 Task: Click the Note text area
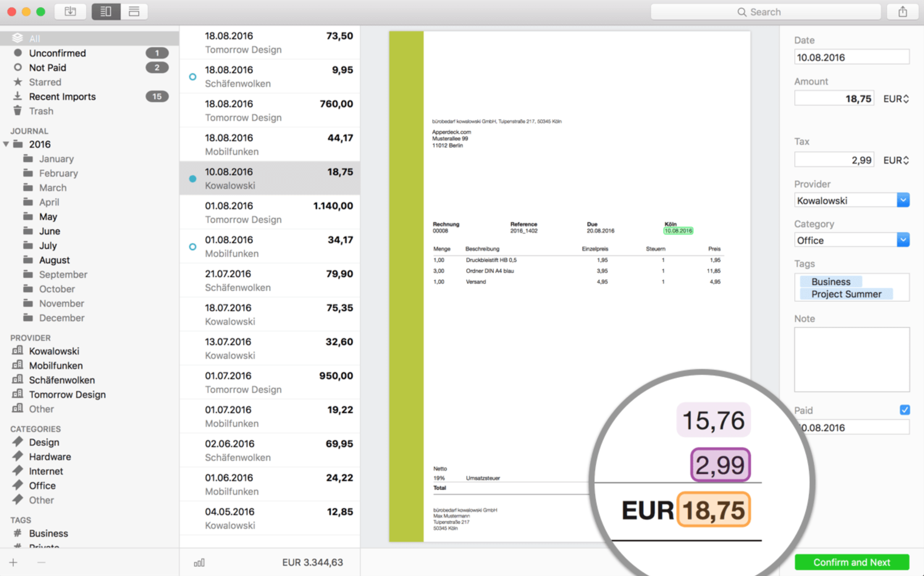click(x=852, y=359)
